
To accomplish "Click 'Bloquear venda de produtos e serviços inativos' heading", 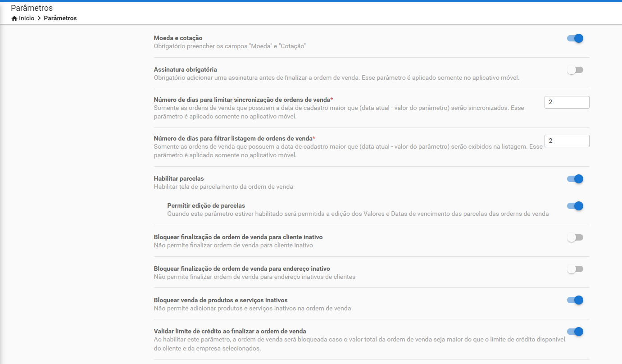I will point(221,300).
